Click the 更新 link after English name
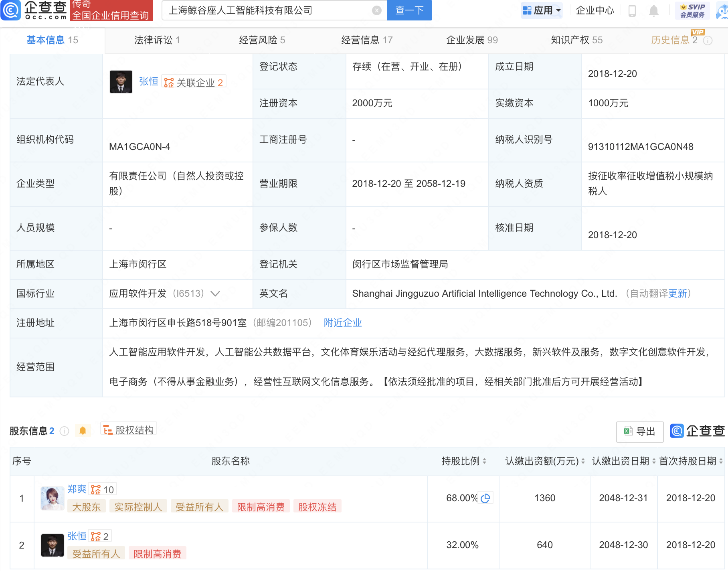 [677, 294]
